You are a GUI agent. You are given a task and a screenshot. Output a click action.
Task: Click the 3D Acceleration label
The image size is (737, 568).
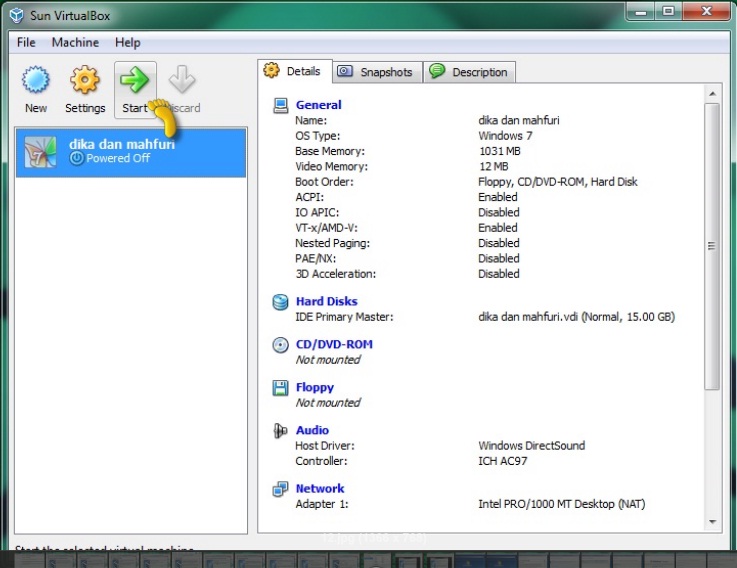coord(336,274)
